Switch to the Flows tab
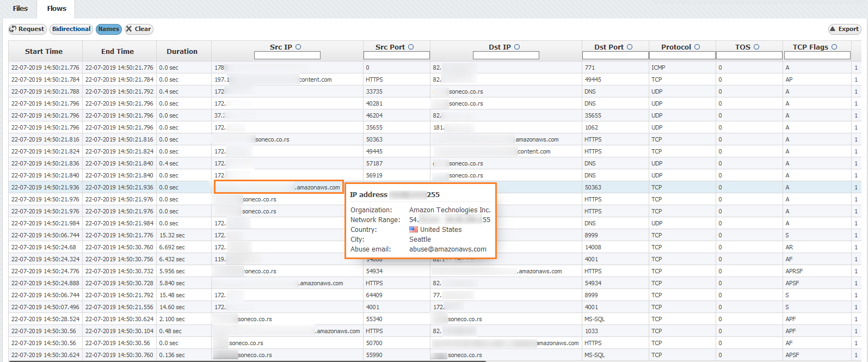 pyautogui.click(x=57, y=9)
